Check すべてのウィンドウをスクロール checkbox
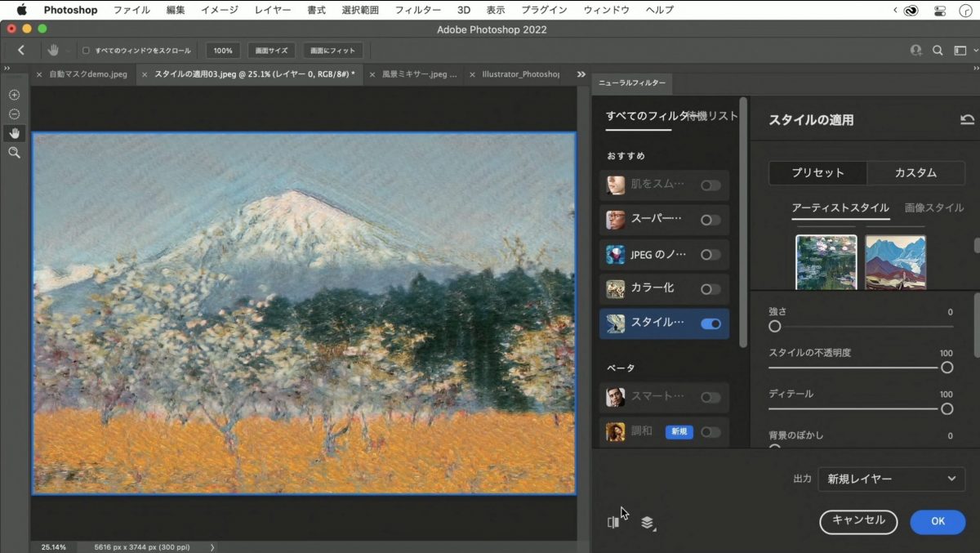This screenshot has height=553, width=980. (87, 51)
